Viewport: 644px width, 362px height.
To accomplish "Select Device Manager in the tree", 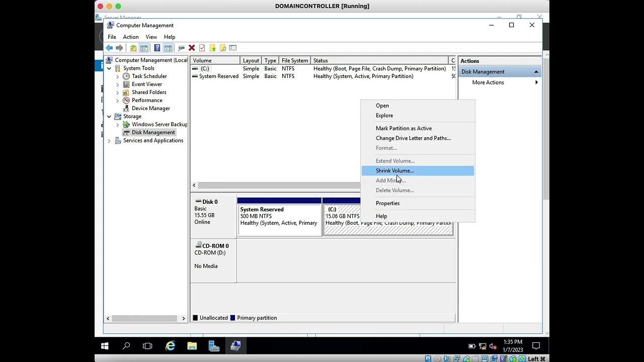I will tap(150, 109).
